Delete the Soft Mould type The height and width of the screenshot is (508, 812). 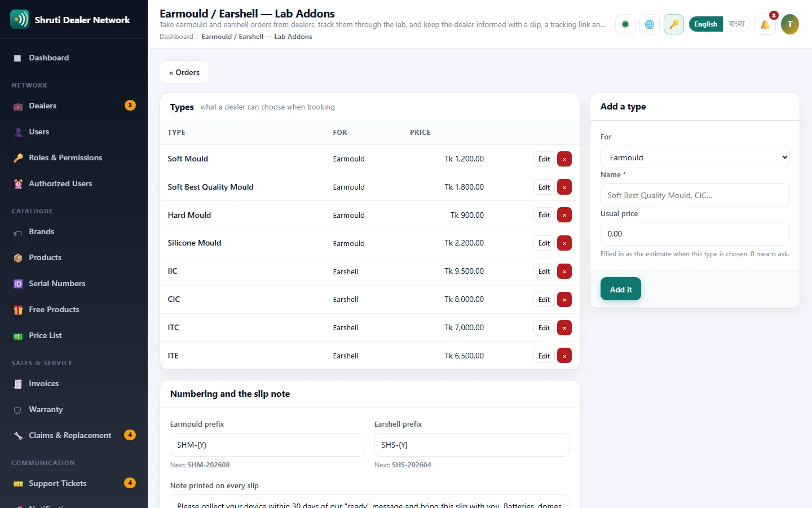coord(564,159)
